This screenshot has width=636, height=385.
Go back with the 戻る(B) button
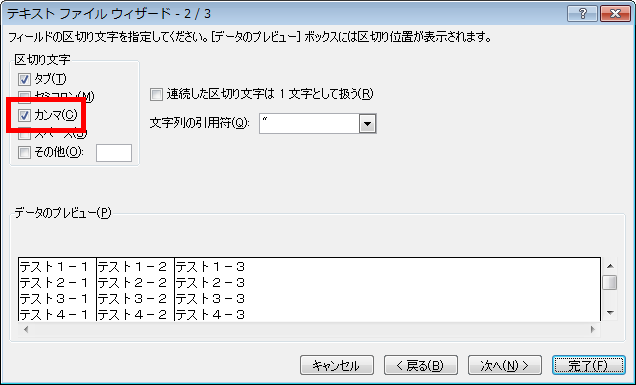(x=421, y=366)
